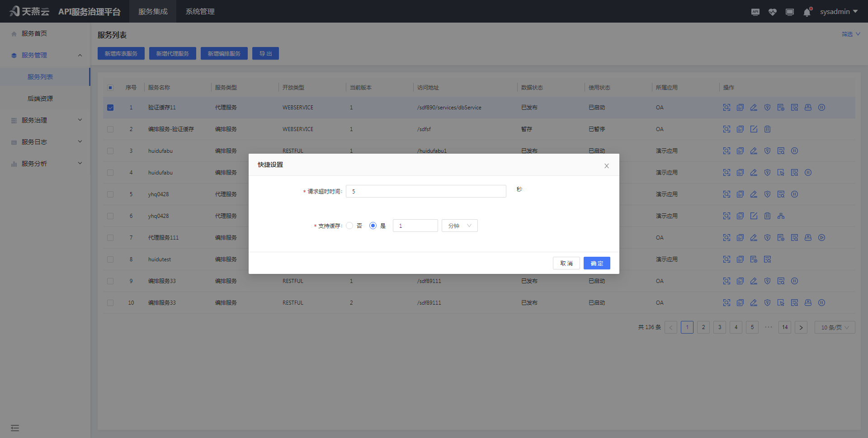Click the pause icon for row 1
The height and width of the screenshot is (438, 868).
(822, 108)
